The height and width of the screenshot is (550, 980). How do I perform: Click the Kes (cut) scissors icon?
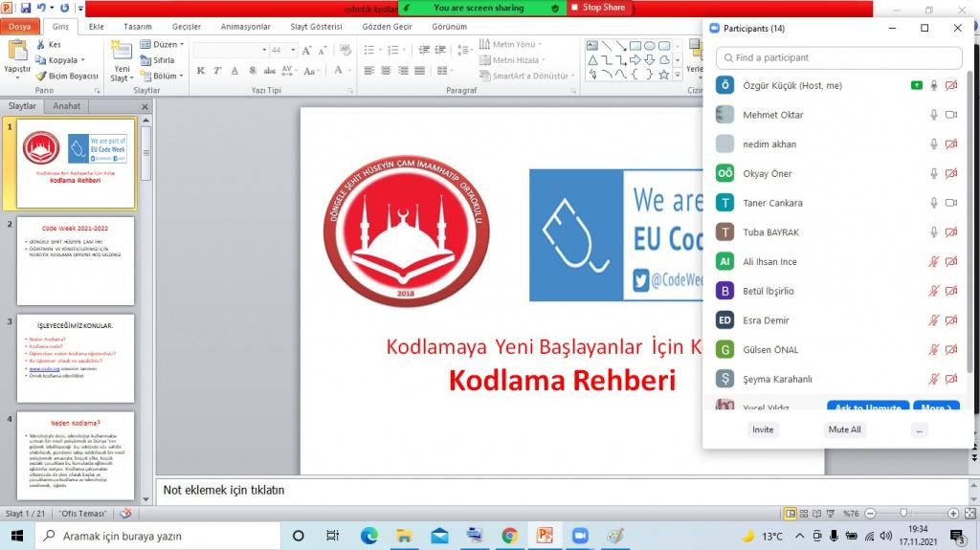[x=40, y=45]
